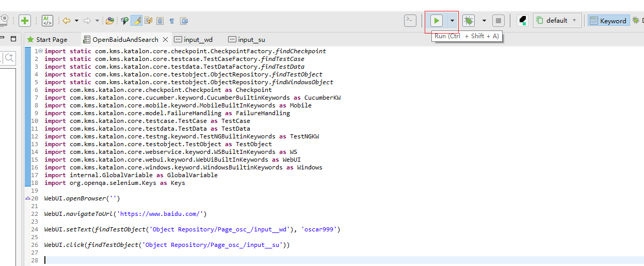Switch to the Keyword perspective

coord(608,21)
